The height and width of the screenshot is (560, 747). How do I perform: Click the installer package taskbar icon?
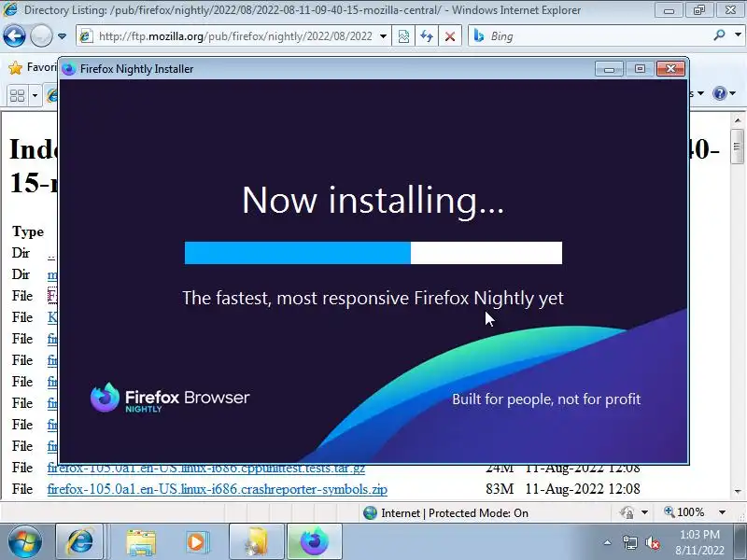(x=257, y=542)
